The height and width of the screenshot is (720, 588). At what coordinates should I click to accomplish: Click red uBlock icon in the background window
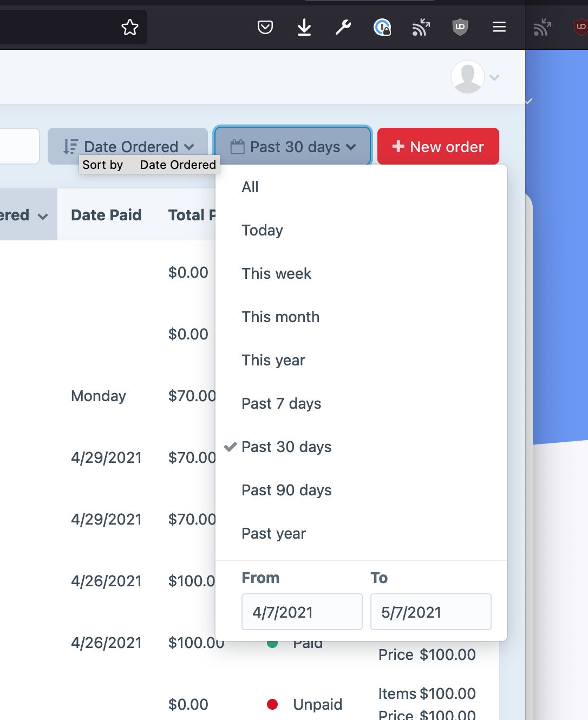pyautogui.click(x=580, y=27)
